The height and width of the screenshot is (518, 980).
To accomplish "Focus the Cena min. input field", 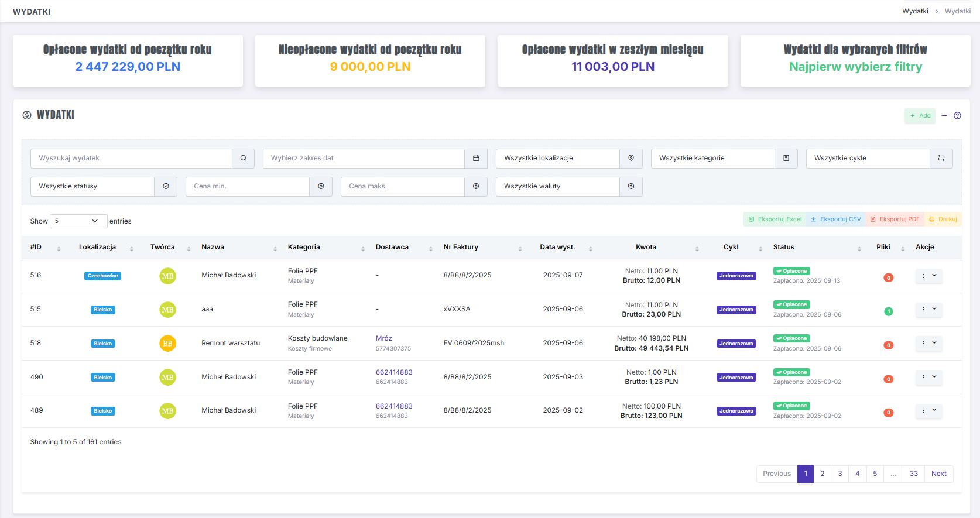I will point(247,186).
